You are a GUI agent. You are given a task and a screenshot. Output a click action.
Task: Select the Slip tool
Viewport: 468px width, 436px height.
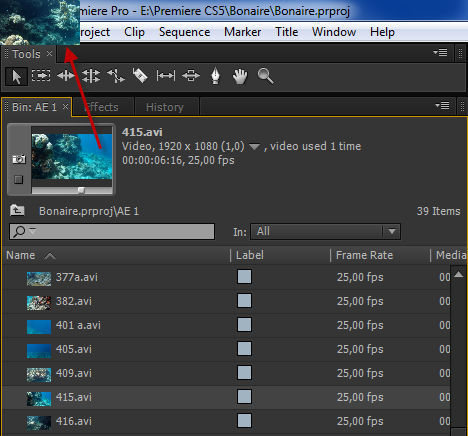point(166,76)
